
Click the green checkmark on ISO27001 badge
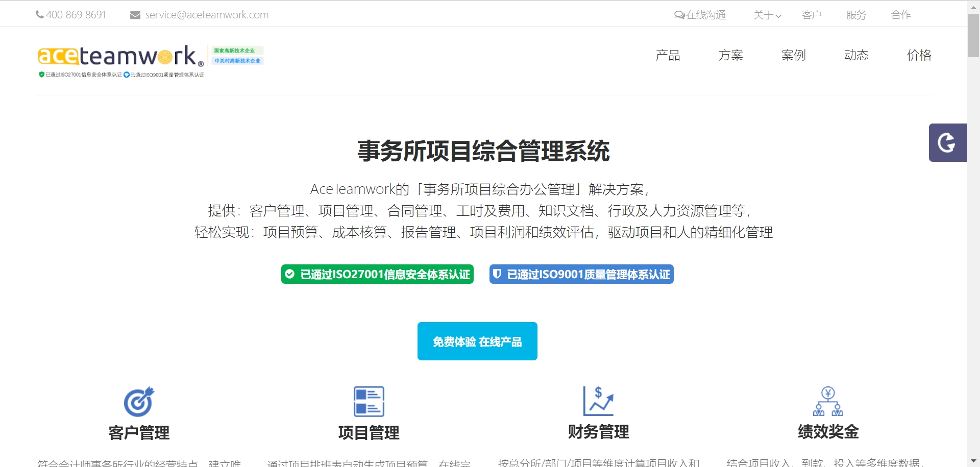pos(290,274)
